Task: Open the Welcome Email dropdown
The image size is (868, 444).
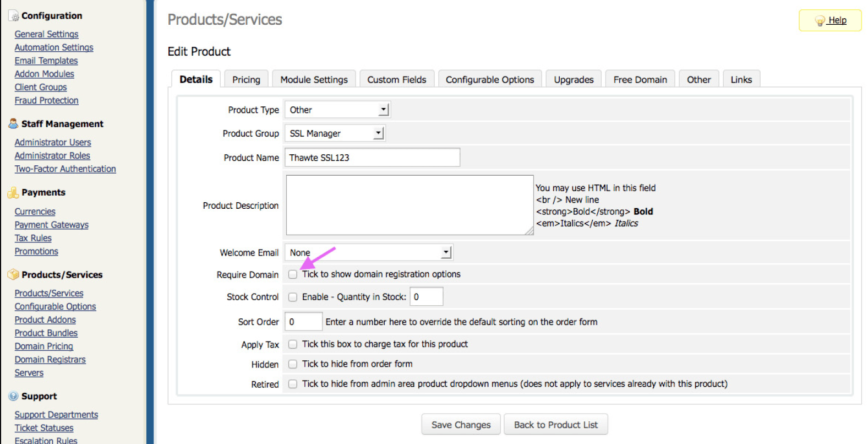Action: [369, 252]
